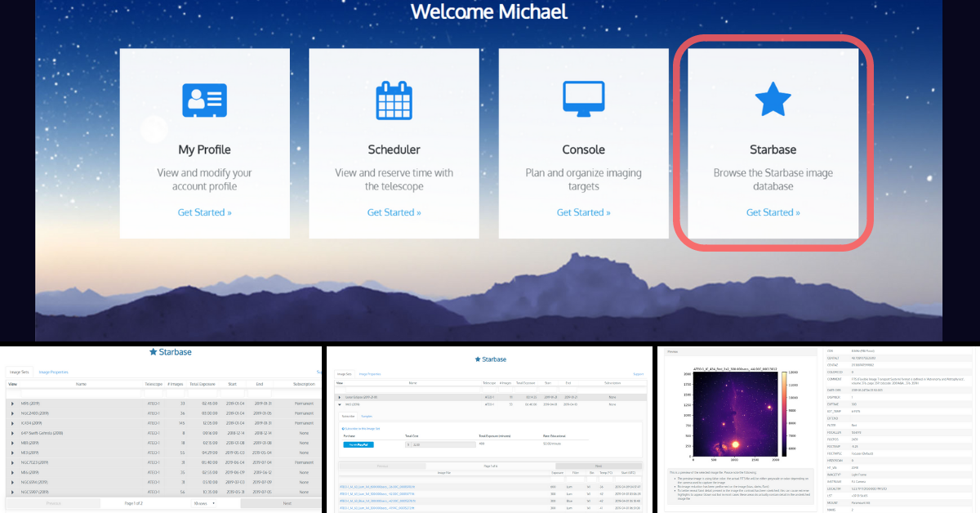
Task: Expand the NGC6914 (2019) image set row
Action: coord(12,482)
